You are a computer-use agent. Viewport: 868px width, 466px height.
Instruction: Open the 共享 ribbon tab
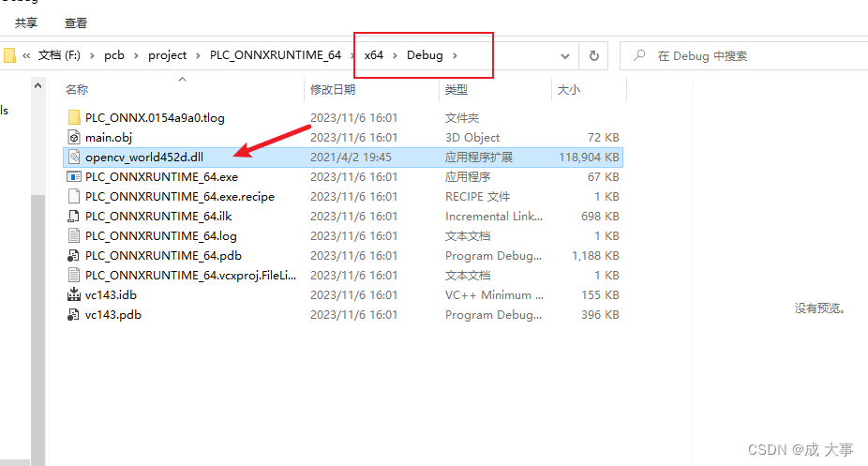point(26,23)
